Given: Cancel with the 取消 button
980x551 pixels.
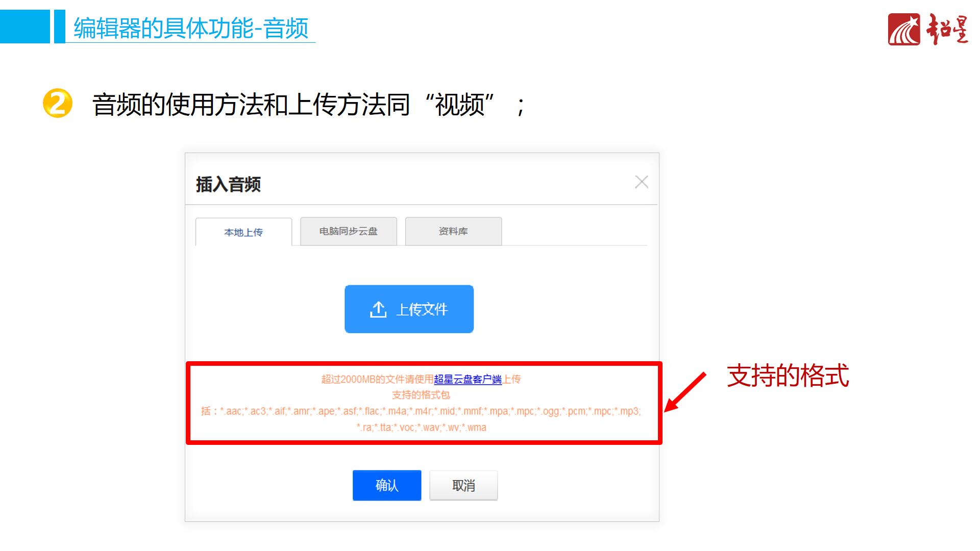Looking at the screenshot, I should 463,485.
